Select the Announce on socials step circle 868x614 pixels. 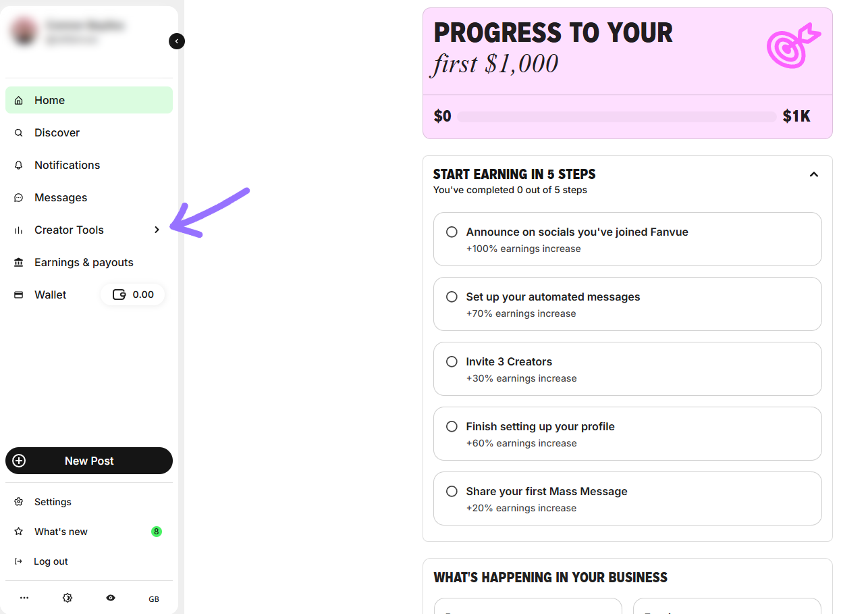[452, 232]
